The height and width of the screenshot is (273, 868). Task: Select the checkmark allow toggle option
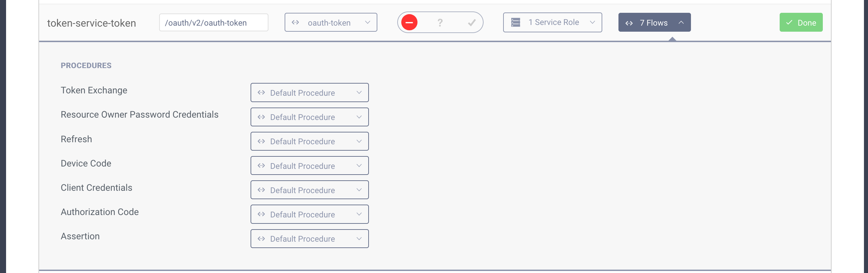(x=471, y=23)
